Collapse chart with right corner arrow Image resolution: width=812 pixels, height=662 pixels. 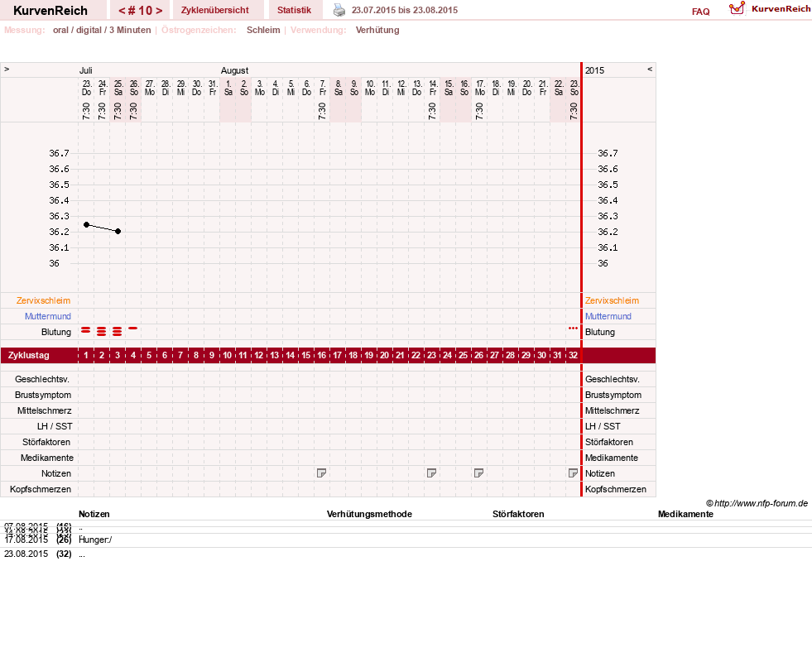tap(650, 70)
